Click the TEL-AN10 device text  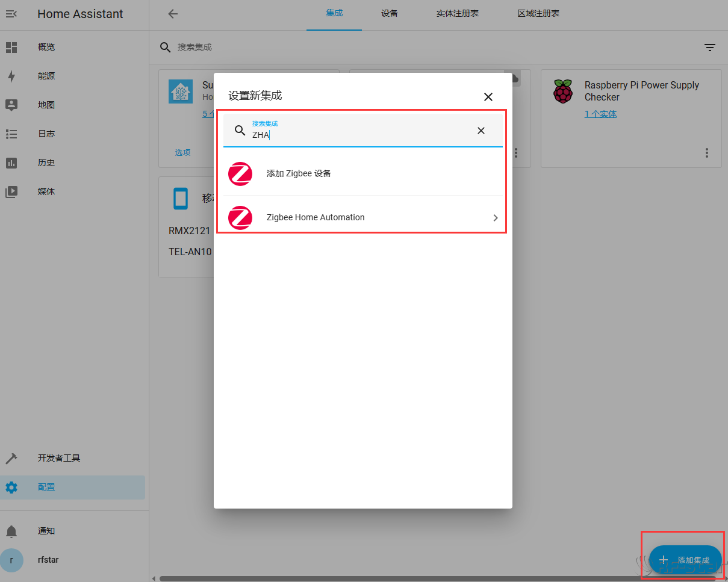click(x=190, y=252)
